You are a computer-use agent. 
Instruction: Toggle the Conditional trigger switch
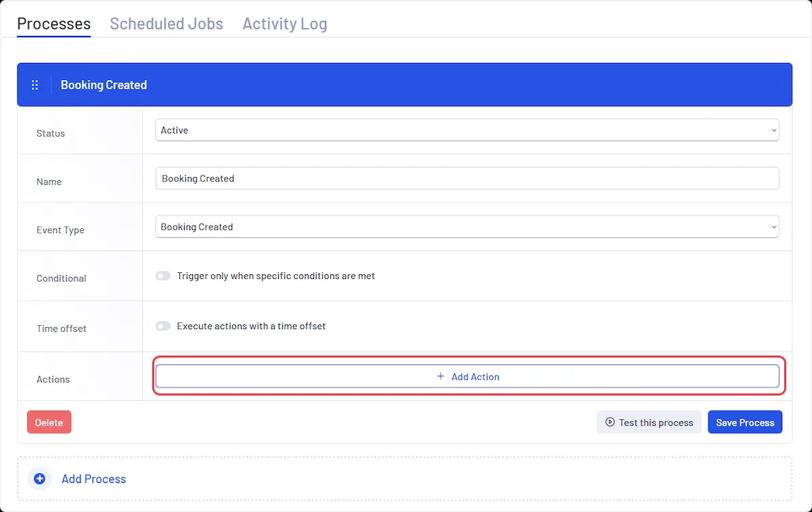coord(163,276)
